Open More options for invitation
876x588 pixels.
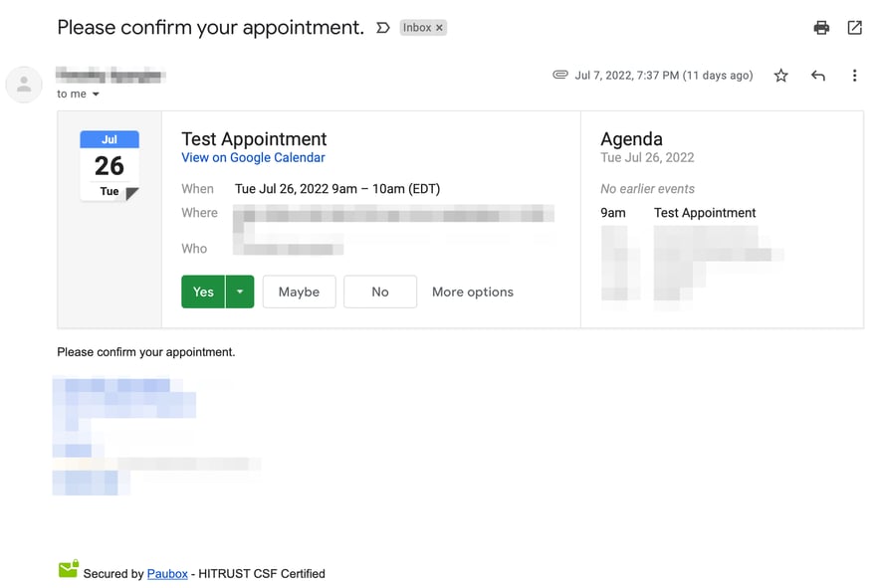point(473,292)
